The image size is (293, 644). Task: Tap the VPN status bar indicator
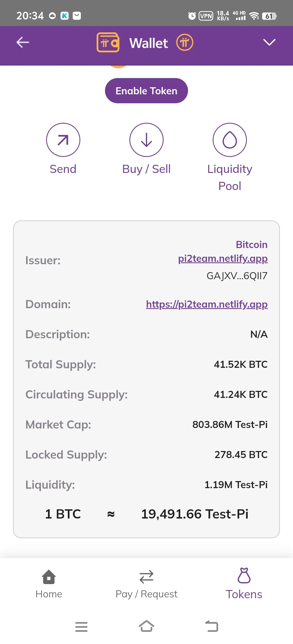[206, 16]
